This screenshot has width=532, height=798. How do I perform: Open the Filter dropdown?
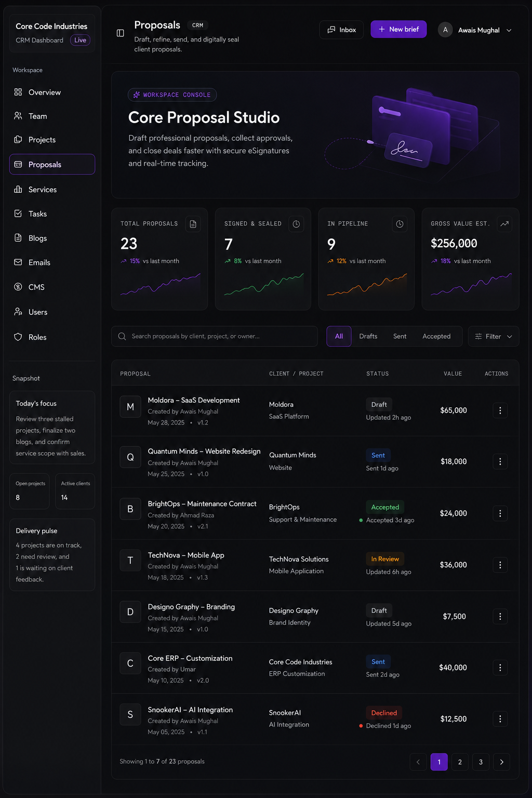[494, 336]
